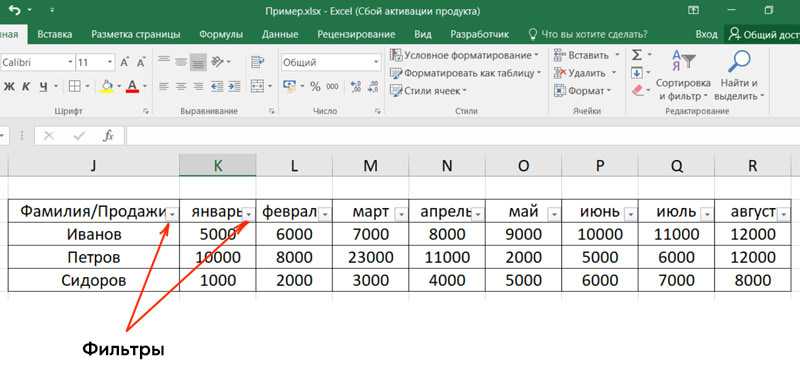Open Number group dialog launcher
The width and height of the screenshot is (800, 376).
pyautogui.click(x=378, y=110)
